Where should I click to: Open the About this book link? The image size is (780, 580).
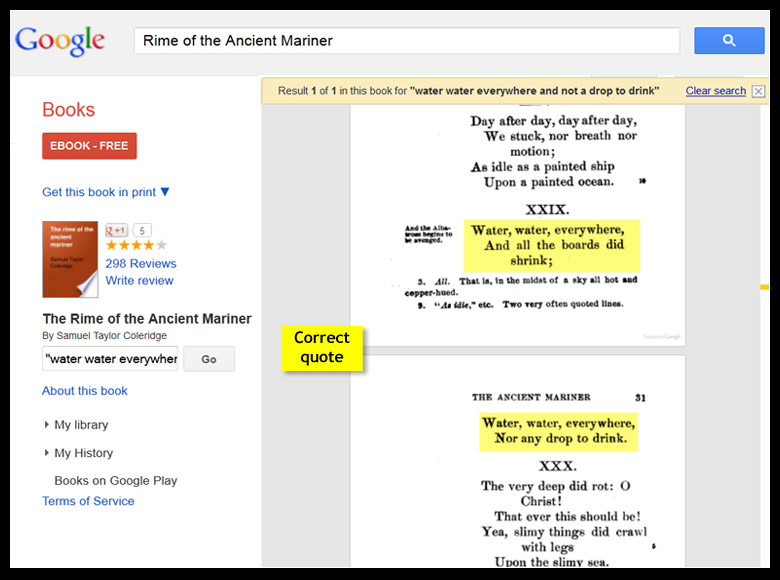click(85, 391)
